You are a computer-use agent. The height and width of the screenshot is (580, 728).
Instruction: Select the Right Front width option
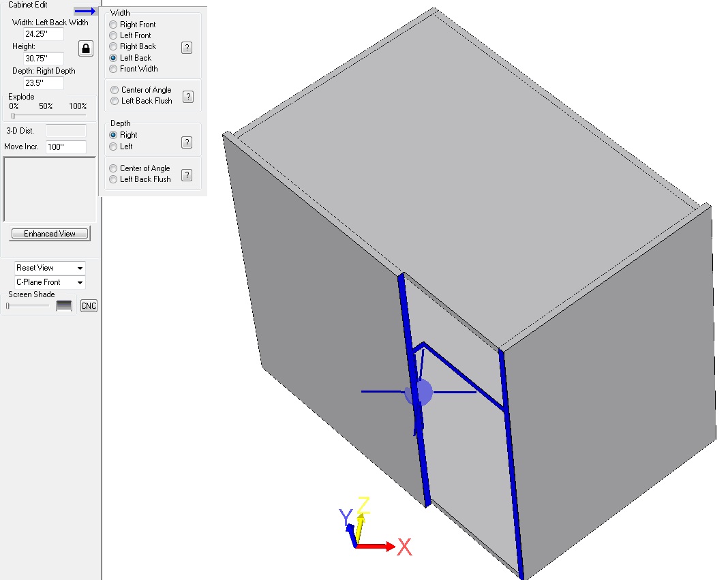coord(113,25)
